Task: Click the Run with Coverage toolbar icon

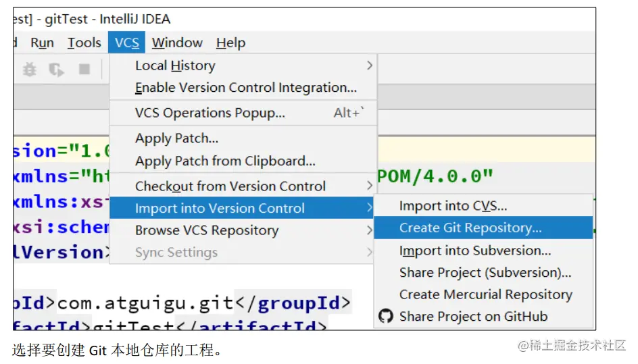Action: (x=56, y=70)
